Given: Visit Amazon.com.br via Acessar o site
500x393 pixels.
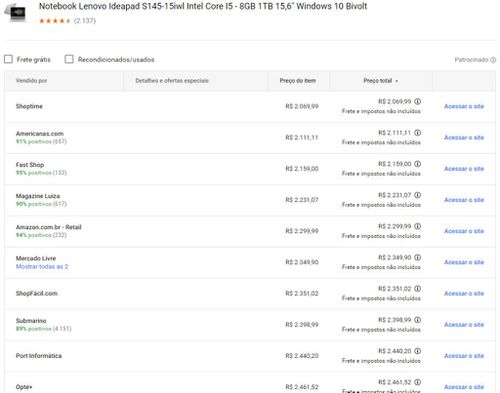Looking at the screenshot, I should 464,231.
